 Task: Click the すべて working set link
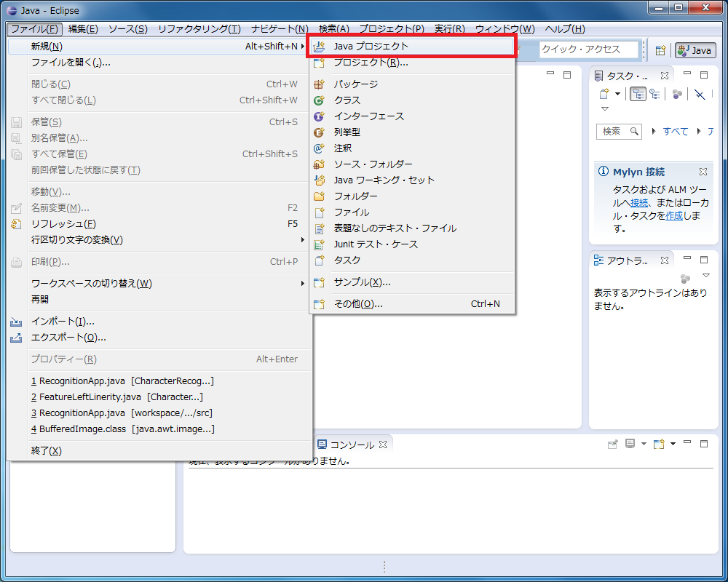click(676, 132)
